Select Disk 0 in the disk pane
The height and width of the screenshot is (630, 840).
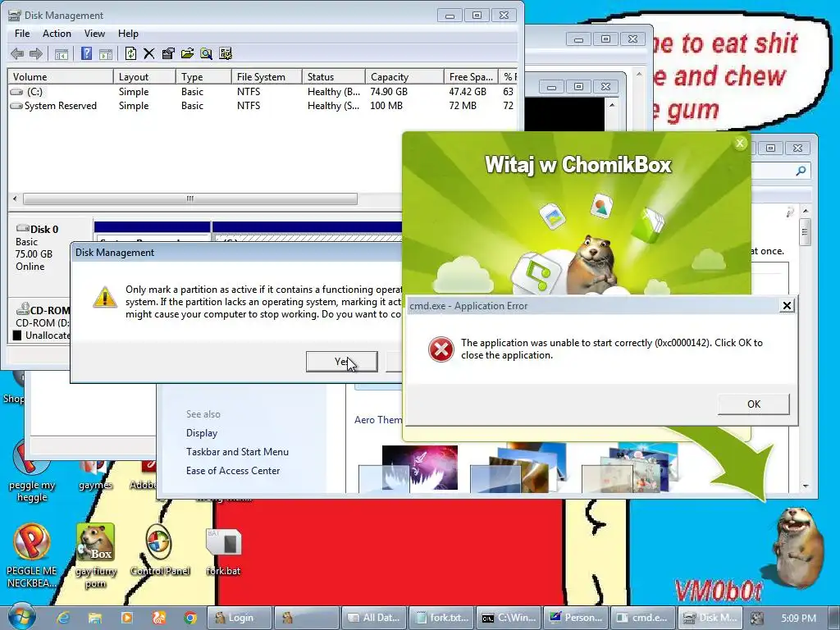pos(50,248)
